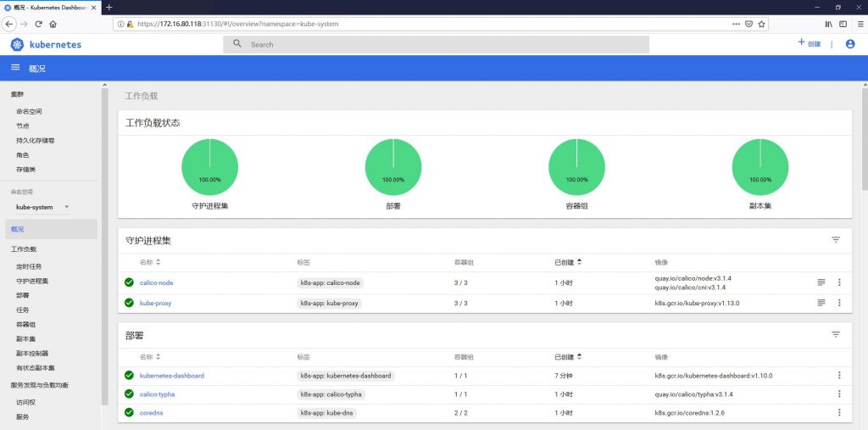Select 持久化存储卷 in sidebar
This screenshot has height=430, width=868.
[36, 140]
